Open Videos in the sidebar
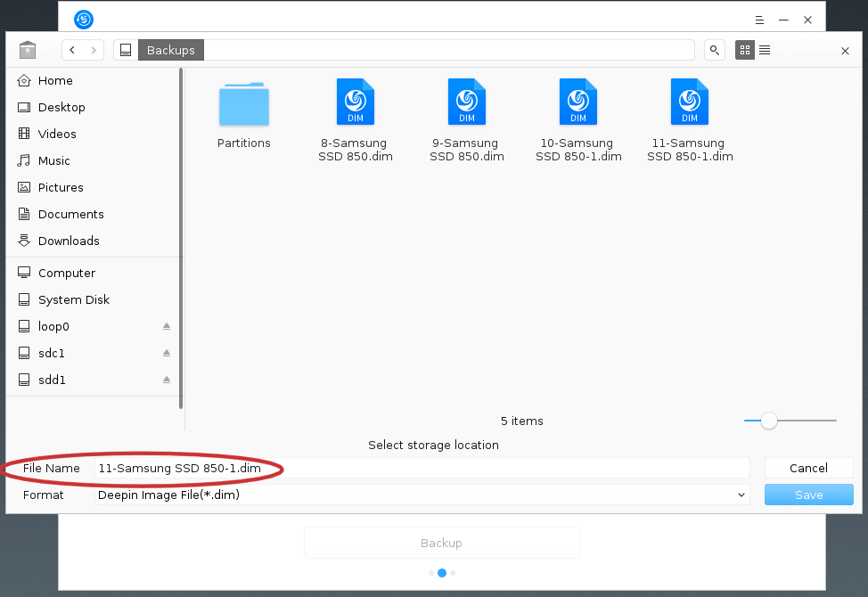868x597 pixels. (93, 134)
